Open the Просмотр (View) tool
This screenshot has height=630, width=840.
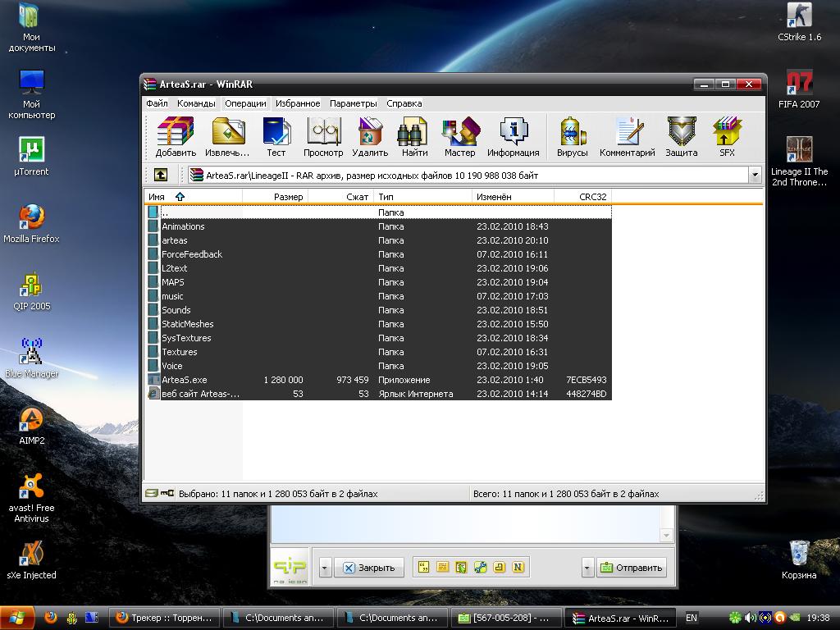point(323,137)
